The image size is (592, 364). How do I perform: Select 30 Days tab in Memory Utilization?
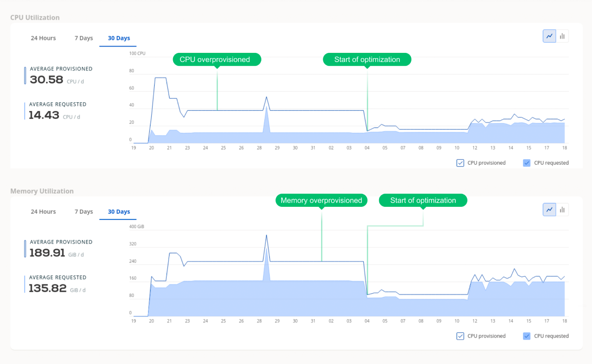[119, 212]
